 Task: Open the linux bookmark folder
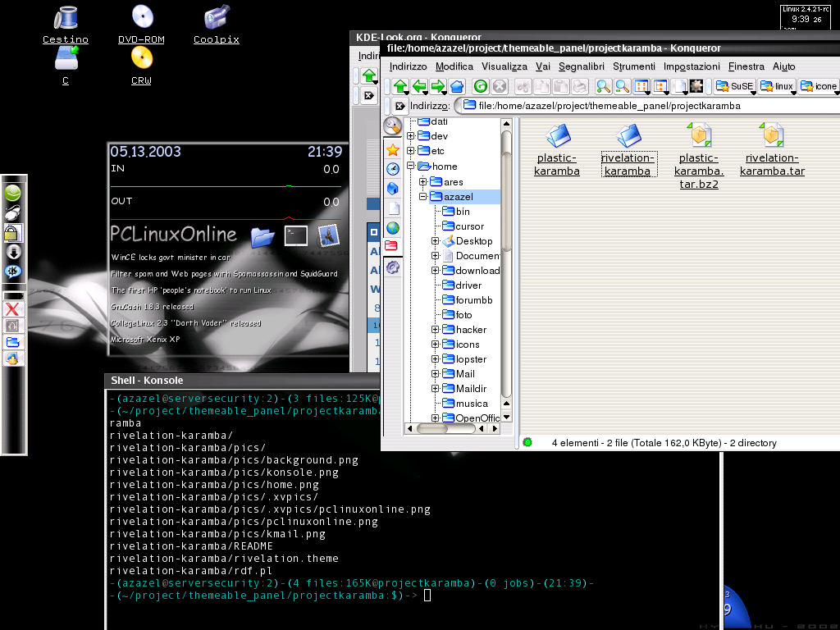tap(777, 86)
